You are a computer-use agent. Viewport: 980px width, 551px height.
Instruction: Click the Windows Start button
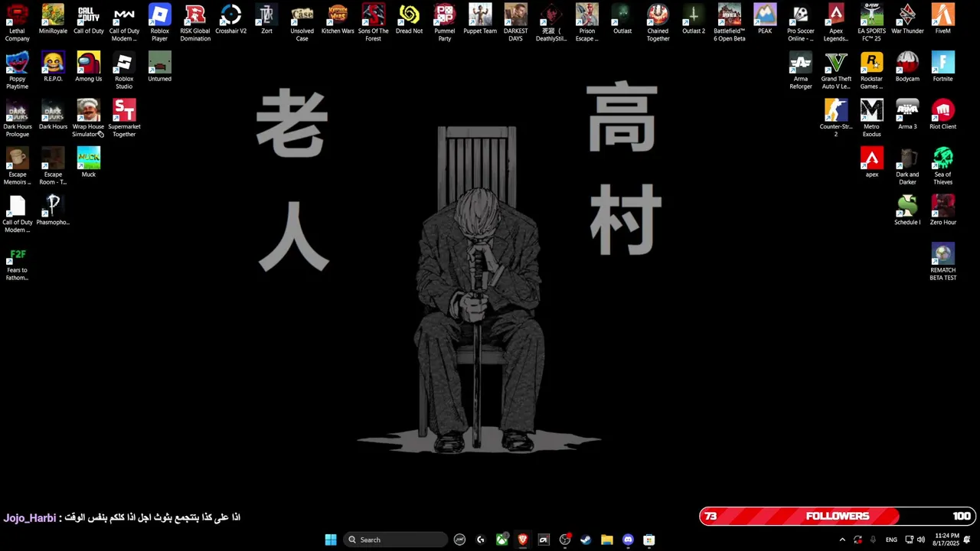331,540
